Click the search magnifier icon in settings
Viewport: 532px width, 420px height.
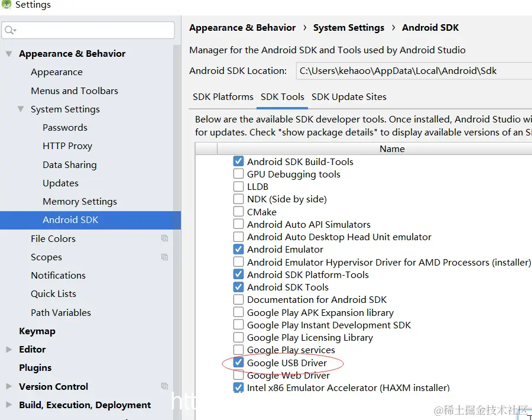point(10,30)
